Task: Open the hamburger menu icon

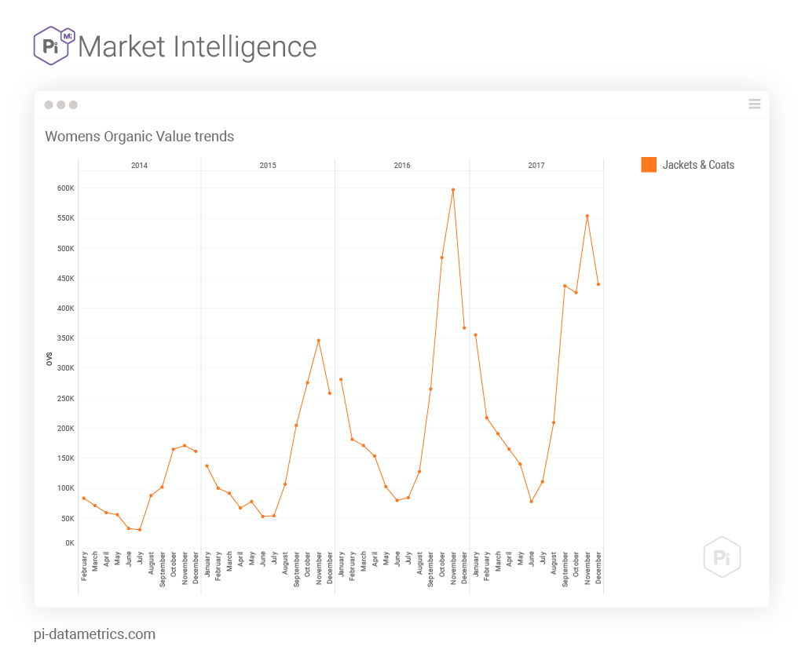Action: [755, 104]
